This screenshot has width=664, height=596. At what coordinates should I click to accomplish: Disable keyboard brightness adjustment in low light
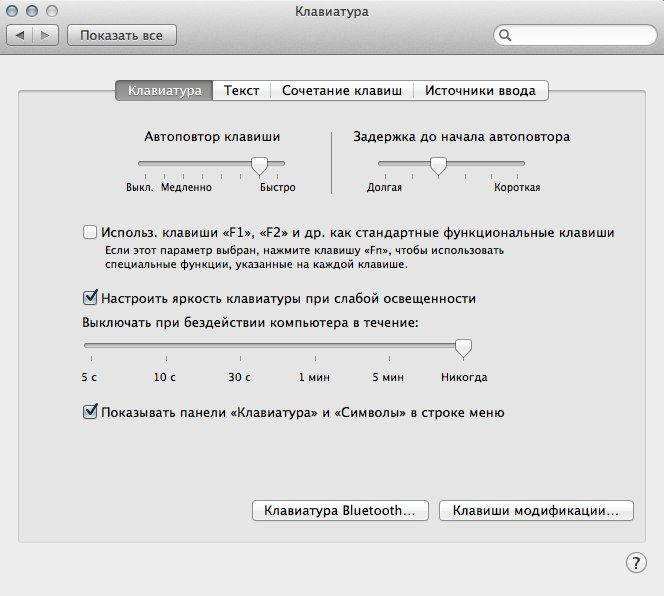click(x=91, y=298)
